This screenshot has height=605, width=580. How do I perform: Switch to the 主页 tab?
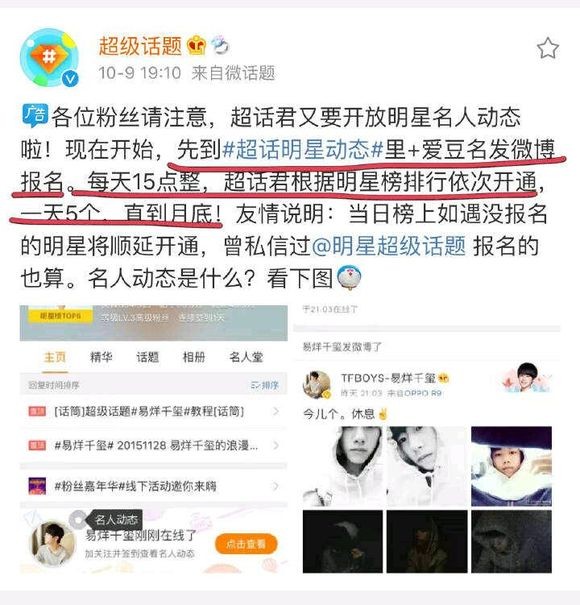coord(55,357)
